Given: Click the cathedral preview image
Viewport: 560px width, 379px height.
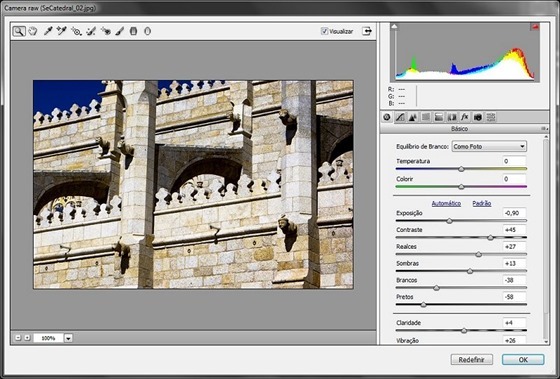Looking at the screenshot, I should (193, 184).
